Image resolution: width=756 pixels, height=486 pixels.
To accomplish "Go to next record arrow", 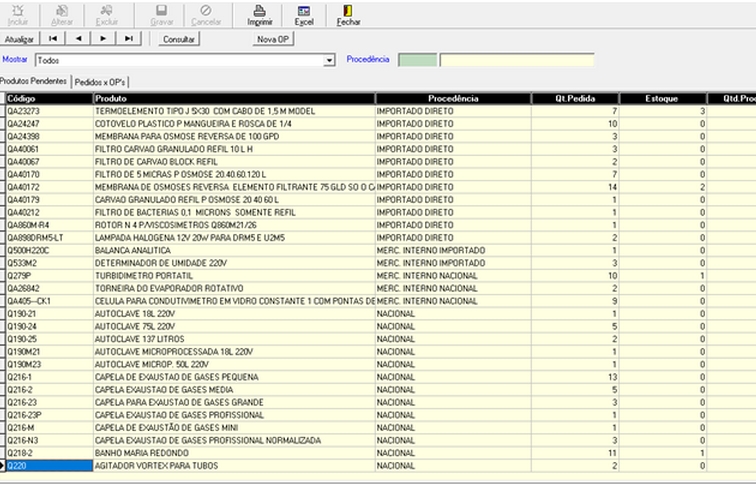I will click(x=103, y=39).
